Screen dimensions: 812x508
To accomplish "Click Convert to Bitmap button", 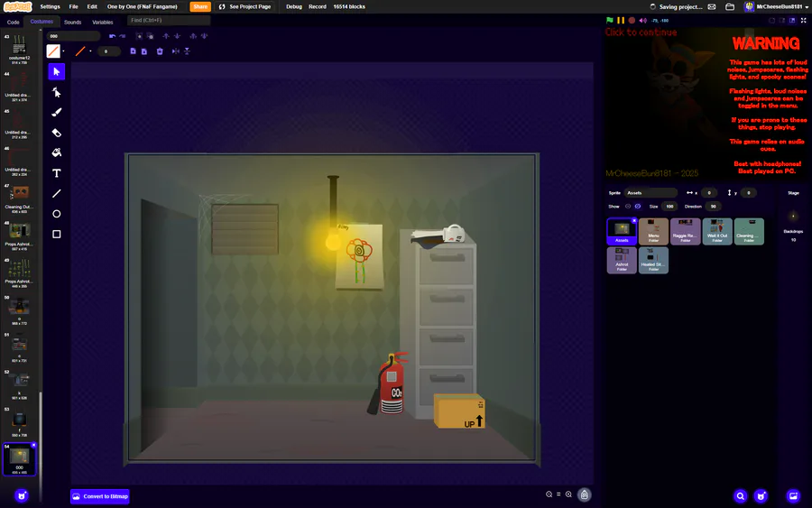I will [x=100, y=496].
